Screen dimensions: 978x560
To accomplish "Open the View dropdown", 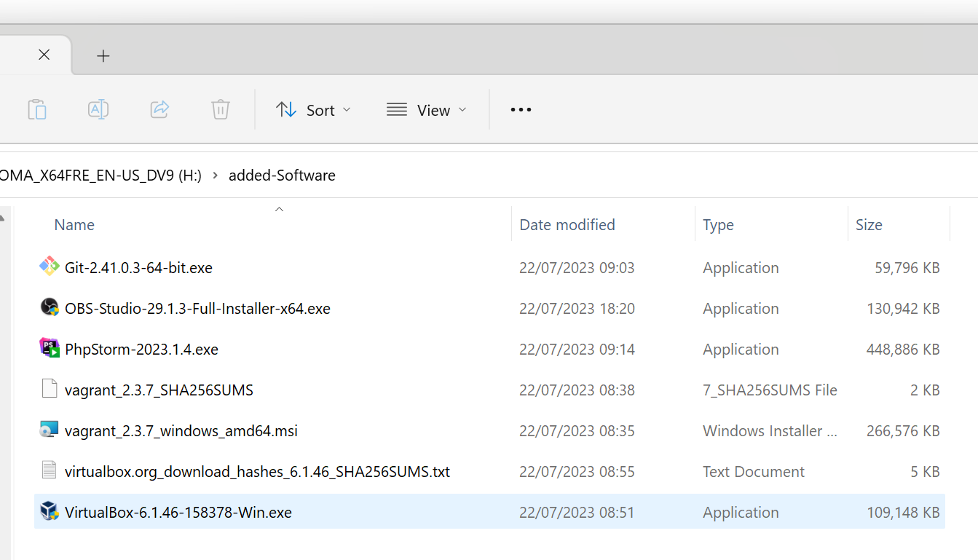I will pos(427,110).
